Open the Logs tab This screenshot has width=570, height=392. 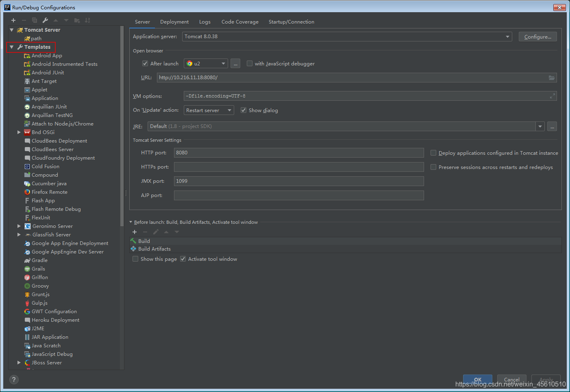tap(205, 22)
